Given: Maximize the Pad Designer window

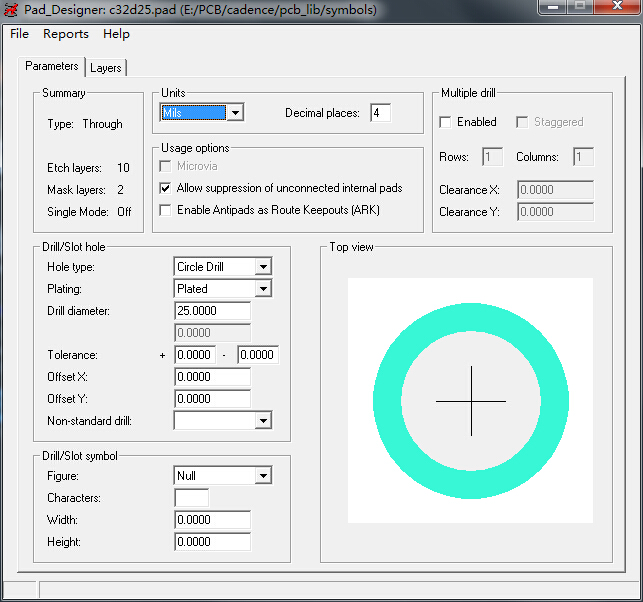Looking at the screenshot, I should (580, 7).
